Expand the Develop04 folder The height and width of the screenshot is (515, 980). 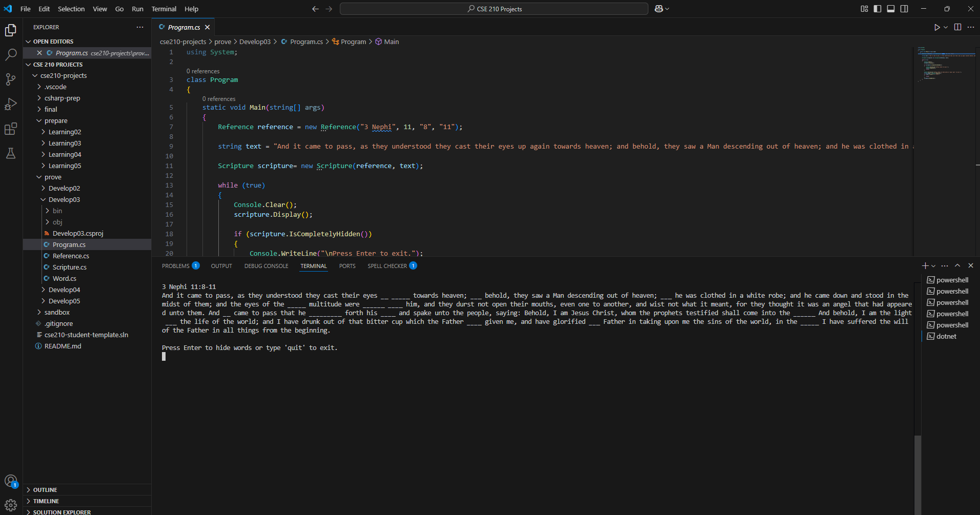(x=64, y=290)
